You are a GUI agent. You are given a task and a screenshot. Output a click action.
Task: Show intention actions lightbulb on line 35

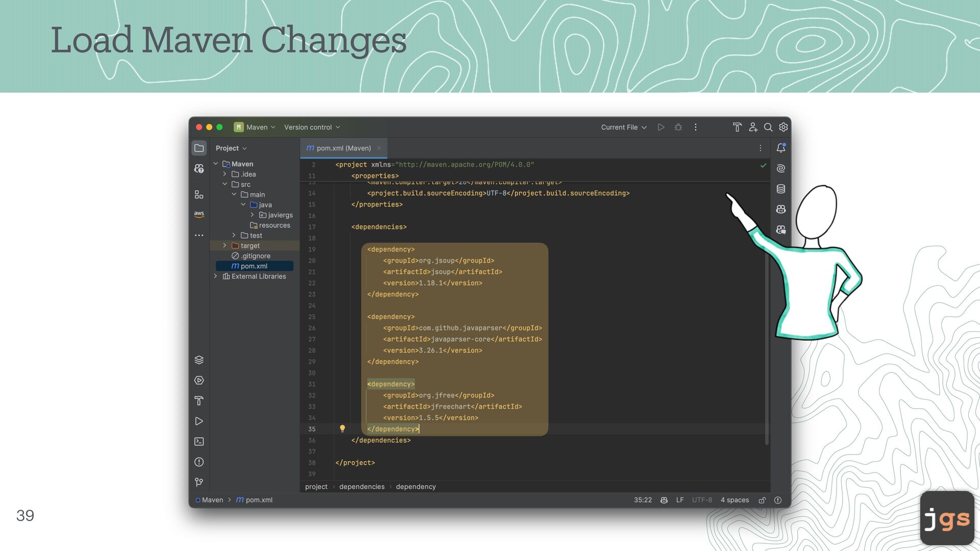[x=342, y=429]
